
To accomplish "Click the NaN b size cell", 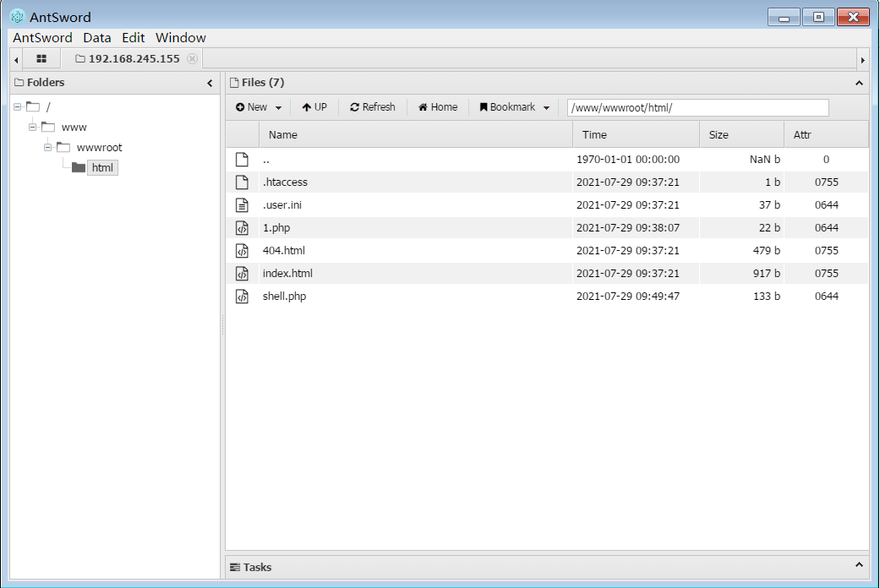I will [x=765, y=160].
